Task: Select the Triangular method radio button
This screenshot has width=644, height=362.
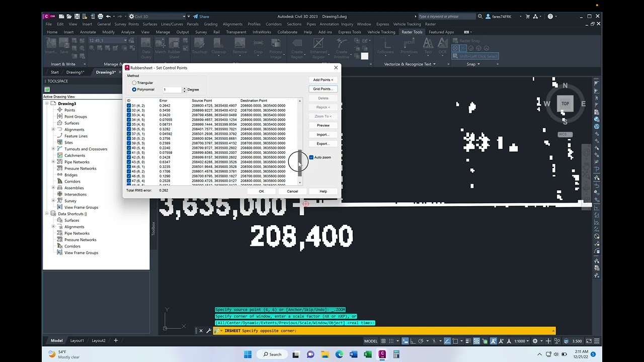Action: tap(134, 82)
